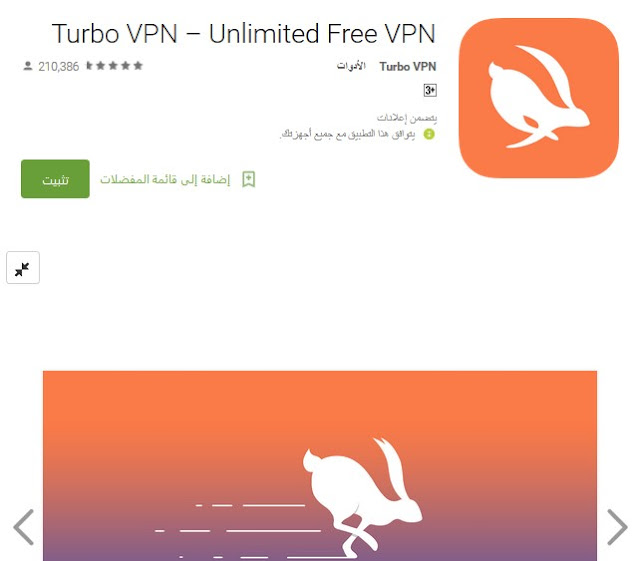This screenshot has height=561, width=640.
Task: Click the green install button
Action: (55, 179)
